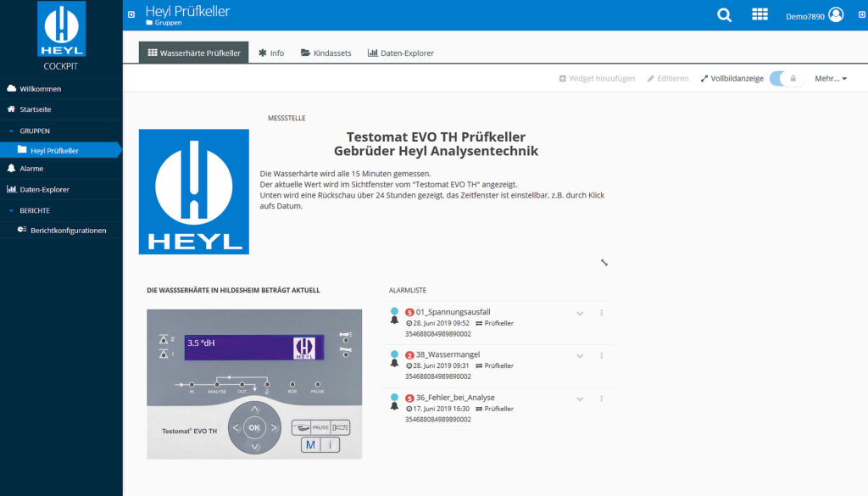Open the 38_Wassermangel alarm link
868x496 pixels.
(x=448, y=355)
